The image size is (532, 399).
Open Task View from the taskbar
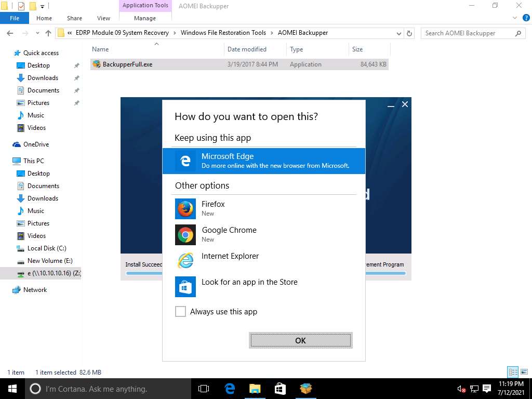[x=204, y=389]
